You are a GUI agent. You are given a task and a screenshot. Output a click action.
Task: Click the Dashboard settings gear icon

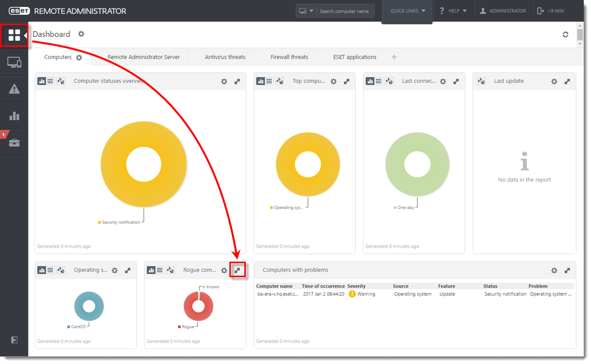point(81,34)
